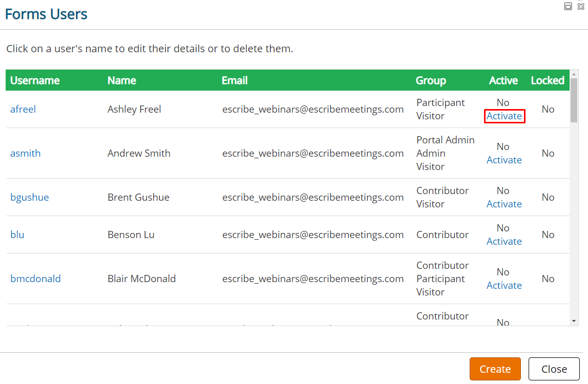Viewport: 588px width, 384px height.
Task: Click the scrollbar up arrow
Action: tap(574, 75)
